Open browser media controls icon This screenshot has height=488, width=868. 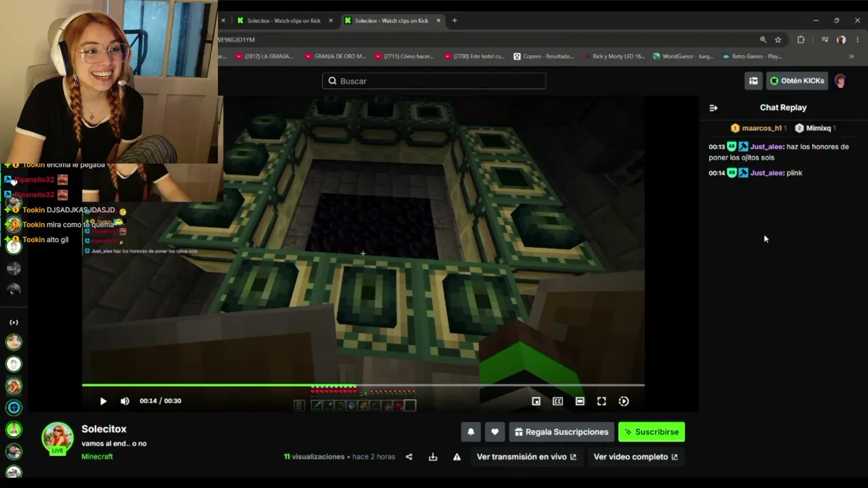(x=825, y=40)
